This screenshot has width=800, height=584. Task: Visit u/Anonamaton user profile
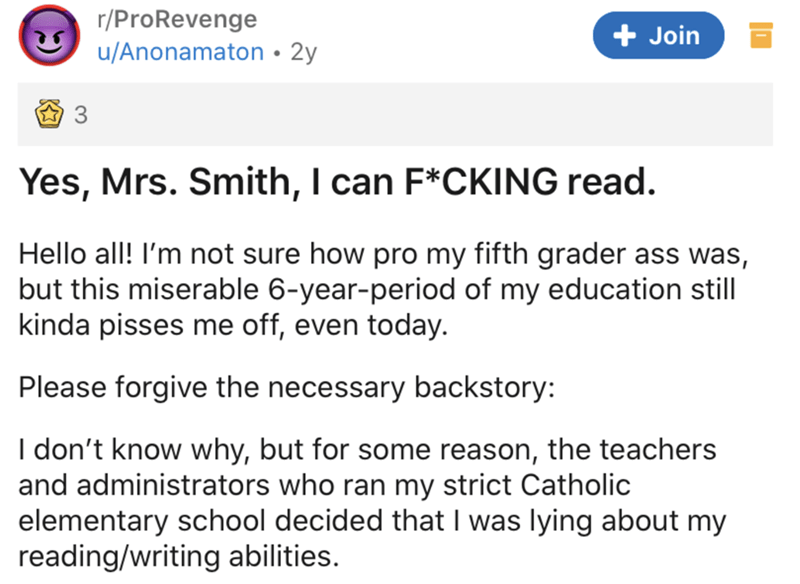pyautogui.click(x=181, y=52)
